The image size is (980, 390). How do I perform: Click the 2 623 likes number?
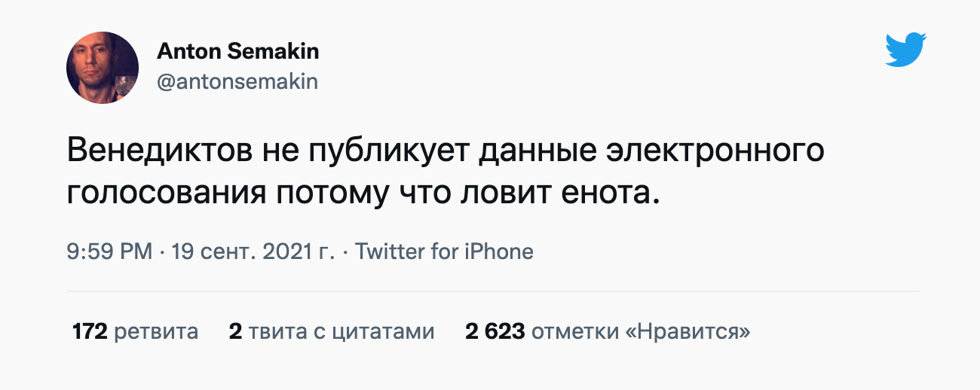point(495,331)
